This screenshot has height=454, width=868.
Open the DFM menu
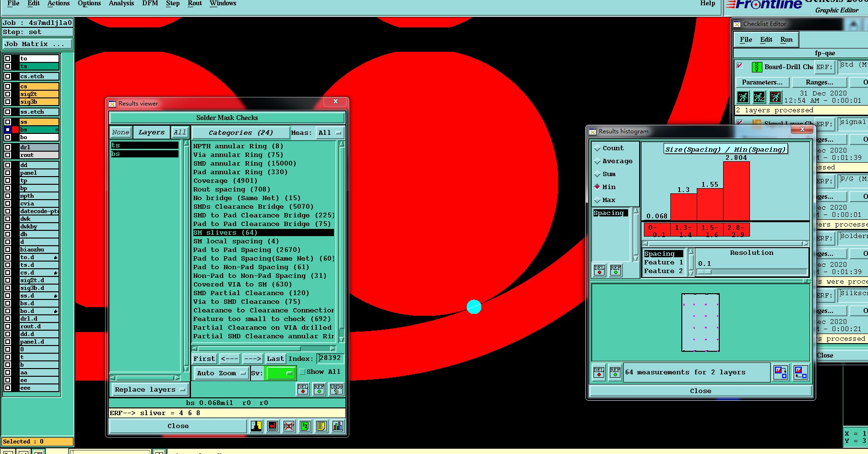click(150, 3)
